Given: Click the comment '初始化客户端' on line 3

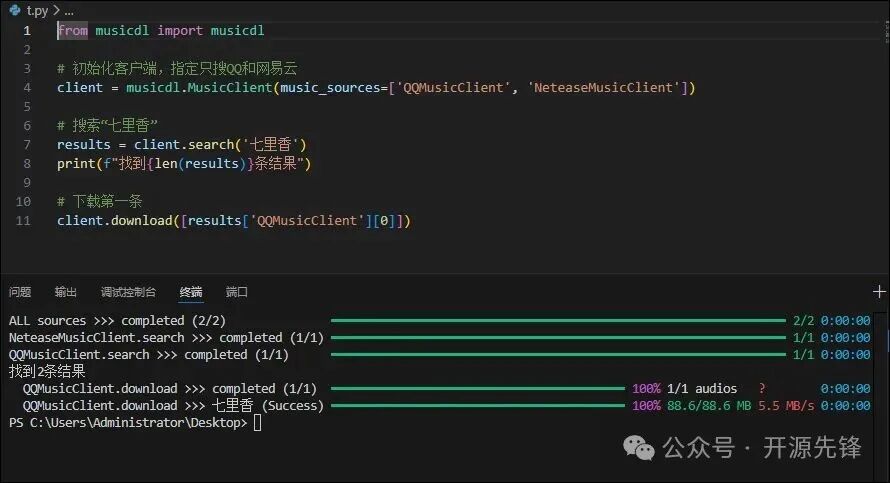Looking at the screenshot, I should [x=114, y=69].
